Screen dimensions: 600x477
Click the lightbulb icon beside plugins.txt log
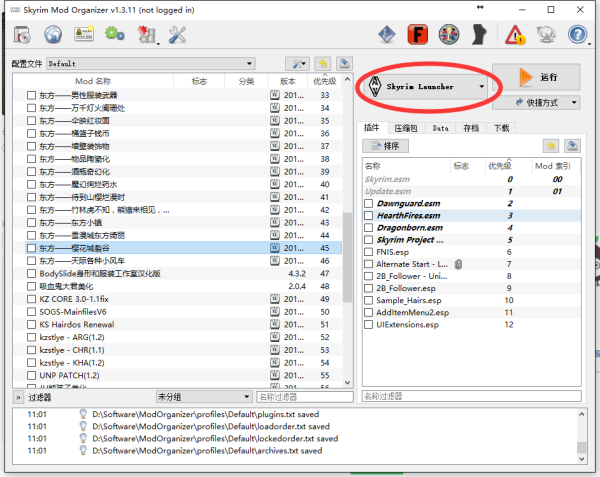click(x=83, y=414)
